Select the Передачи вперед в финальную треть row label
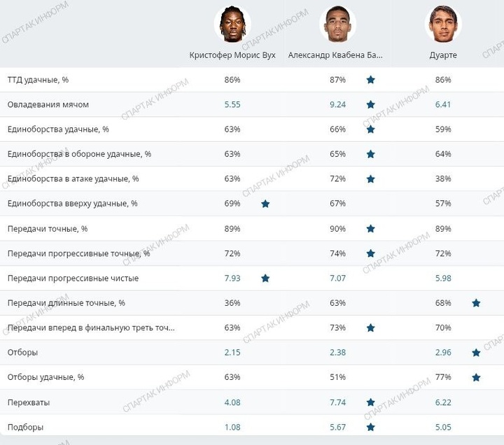Screen dimensions: 504x445 click(x=91, y=327)
